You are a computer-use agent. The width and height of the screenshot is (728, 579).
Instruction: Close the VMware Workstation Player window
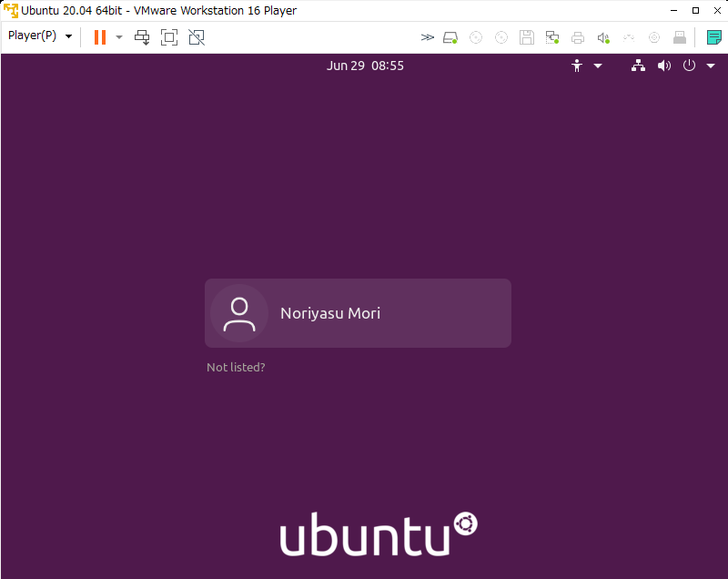pyautogui.click(x=717, y=10)
